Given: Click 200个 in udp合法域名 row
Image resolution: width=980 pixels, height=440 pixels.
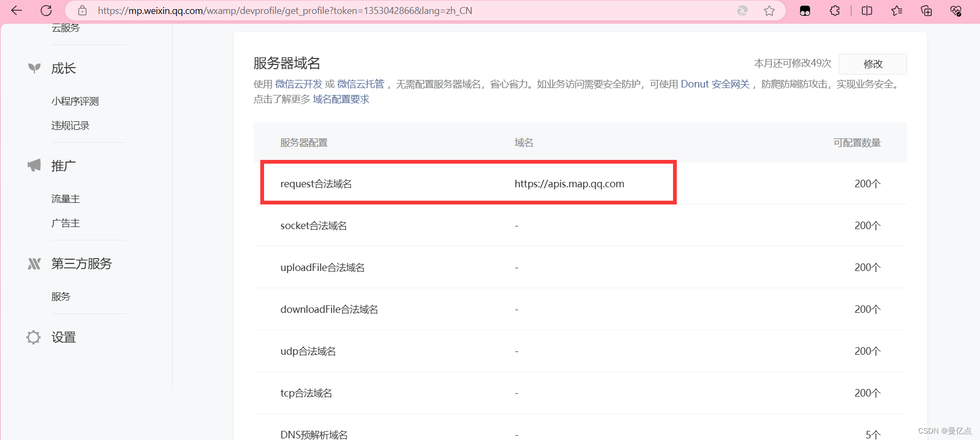Looking at the screenshot, I should click(868, 351).
